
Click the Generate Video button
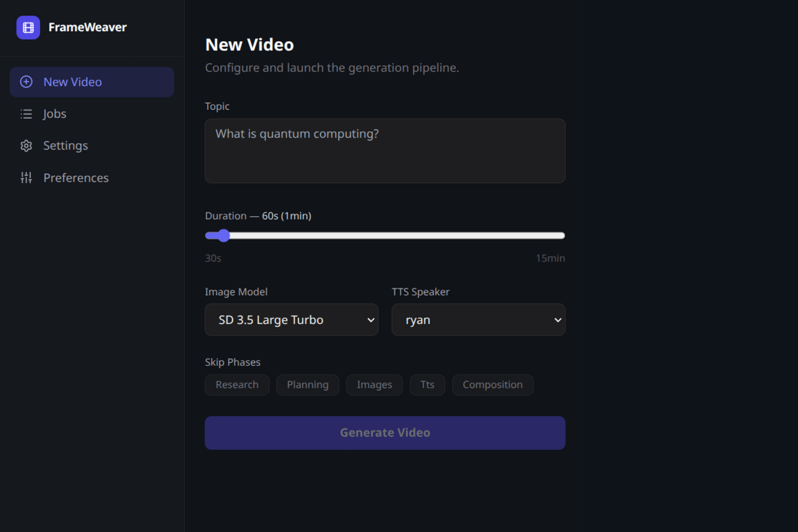[385, 433]
